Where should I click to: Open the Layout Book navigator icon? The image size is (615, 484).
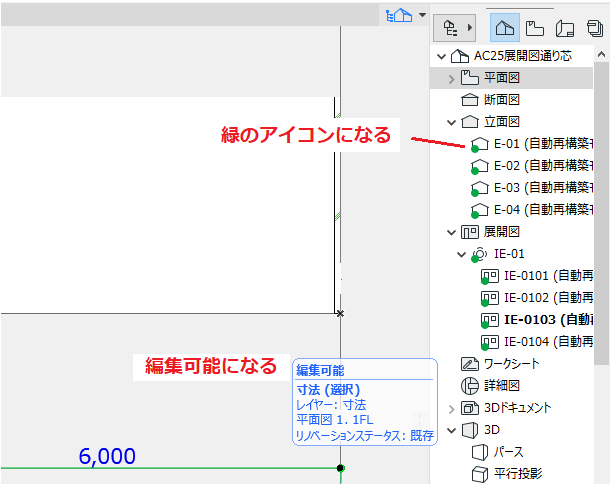(x=565, y=28)
